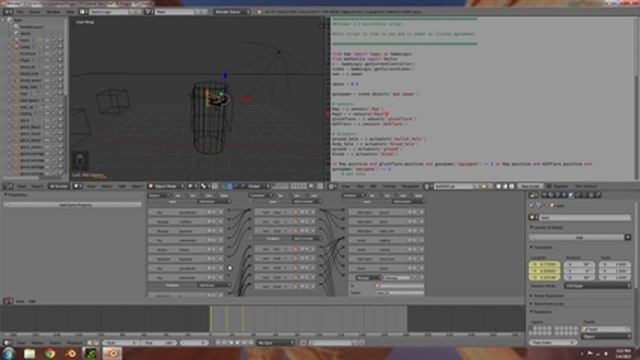Click the Parent object field in Relations
The height and width of the screenshot is (360, 640).
point(606,329)
